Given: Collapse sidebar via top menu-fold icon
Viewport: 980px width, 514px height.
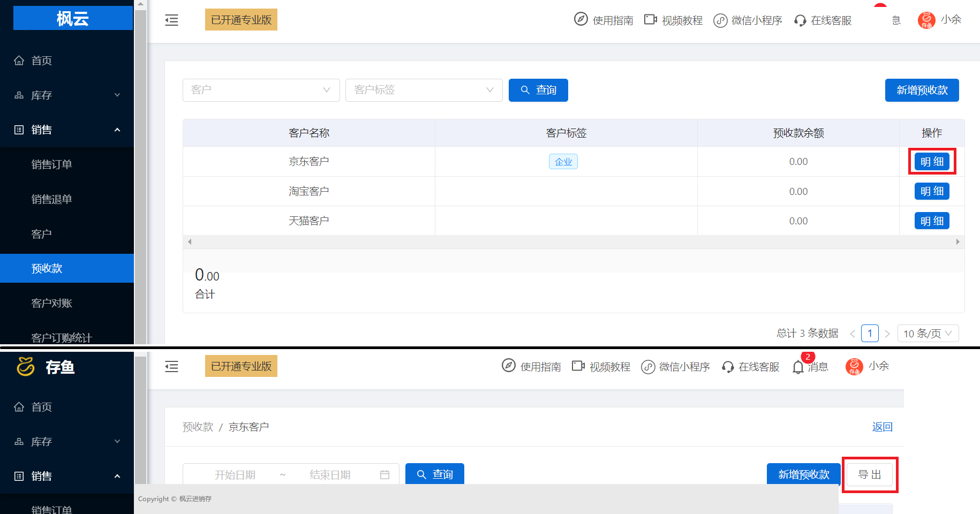Looking at the screenshot, I should pyautogui.click(x=171, y=20).
